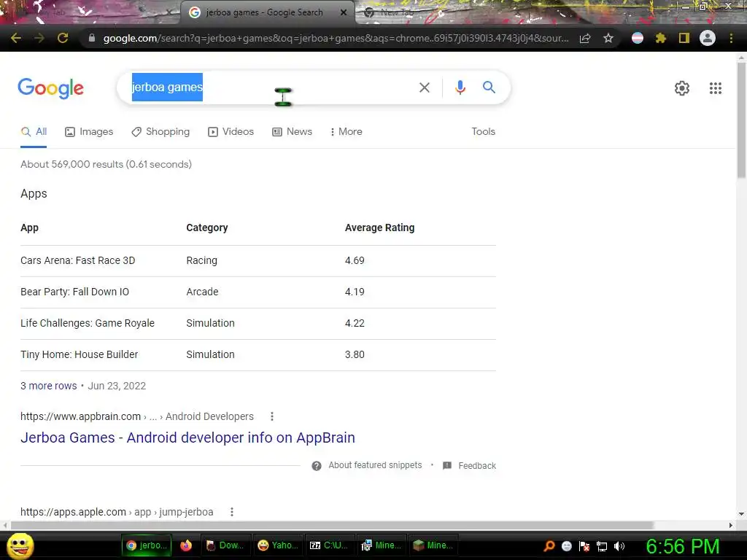View site security lock info

pos(92,38)
